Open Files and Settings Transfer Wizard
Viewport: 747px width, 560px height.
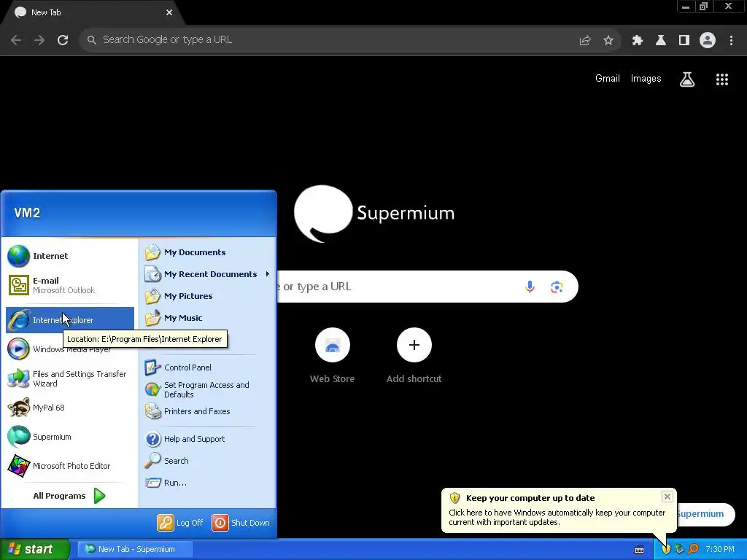[69, 378]
